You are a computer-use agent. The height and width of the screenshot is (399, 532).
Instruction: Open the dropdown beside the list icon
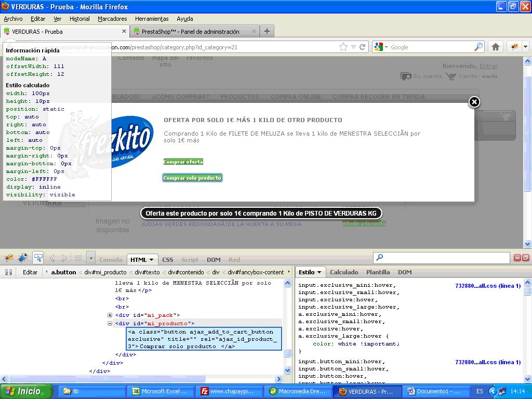tap(90, 259)
